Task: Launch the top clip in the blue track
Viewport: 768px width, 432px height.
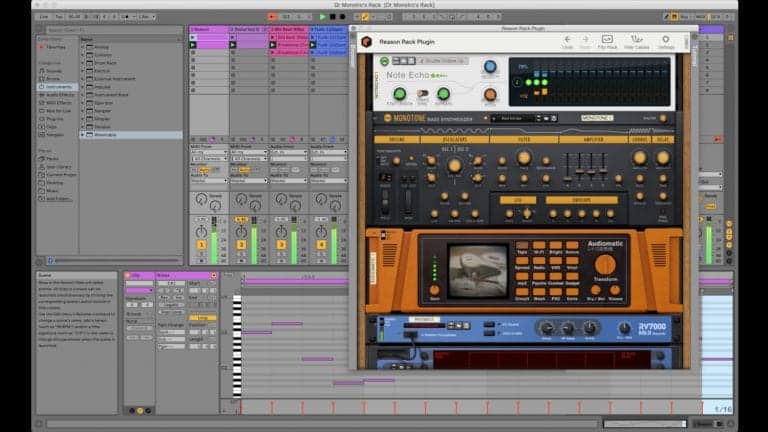Action: 313,37
